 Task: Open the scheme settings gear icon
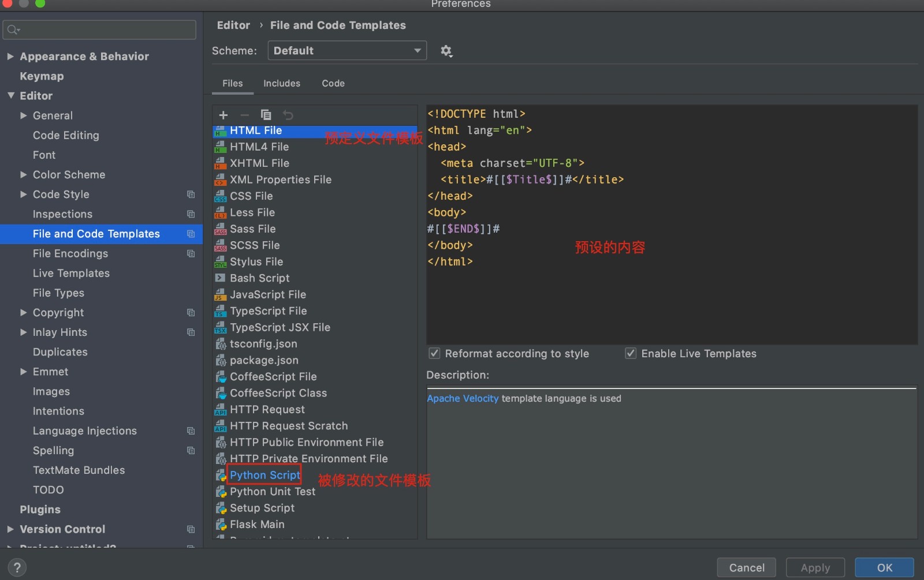pyautogui.click(x=446, y=51)
